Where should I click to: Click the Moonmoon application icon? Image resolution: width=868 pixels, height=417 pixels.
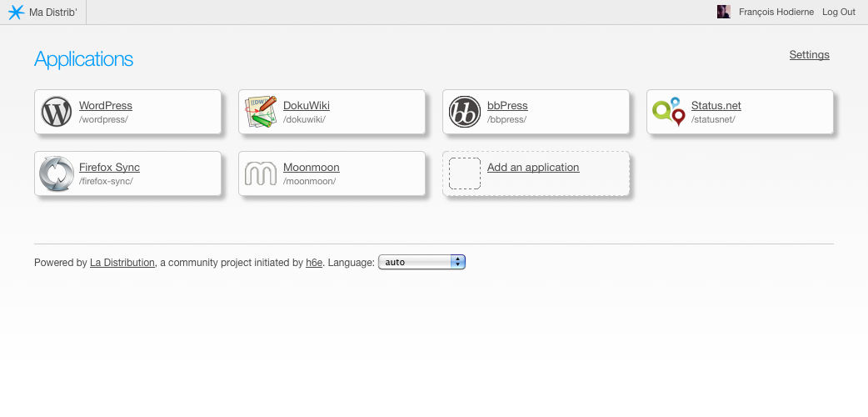tap(260, 173)
